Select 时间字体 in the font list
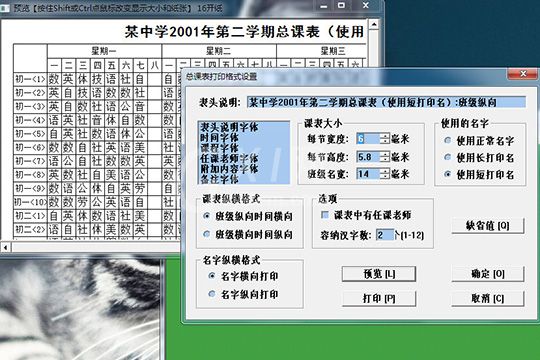 coord(219,137)
